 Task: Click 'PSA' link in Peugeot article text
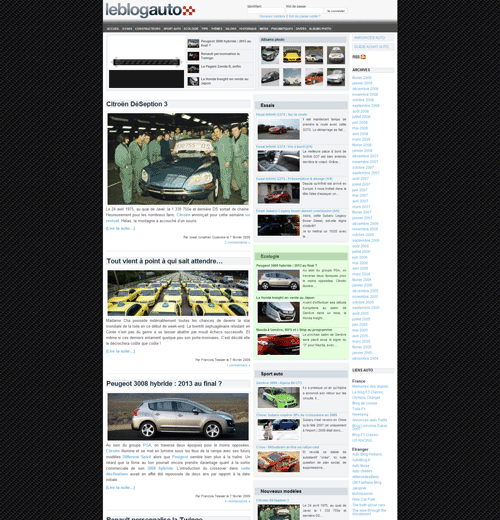coord(147,445)
